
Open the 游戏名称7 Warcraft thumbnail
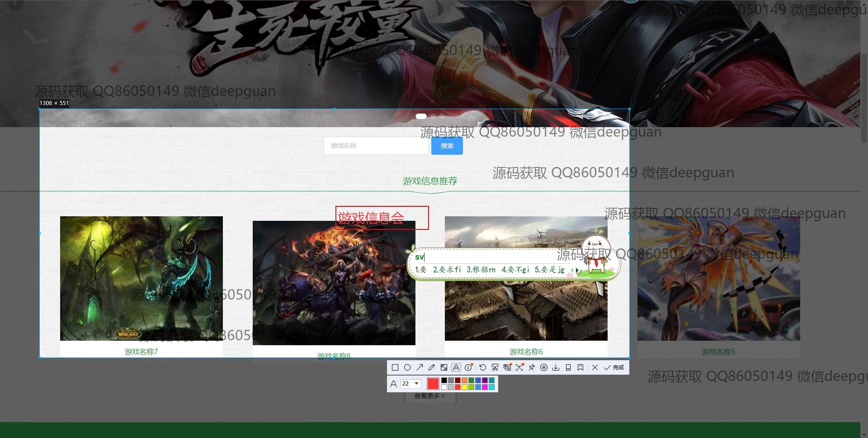tap(142, 278)
